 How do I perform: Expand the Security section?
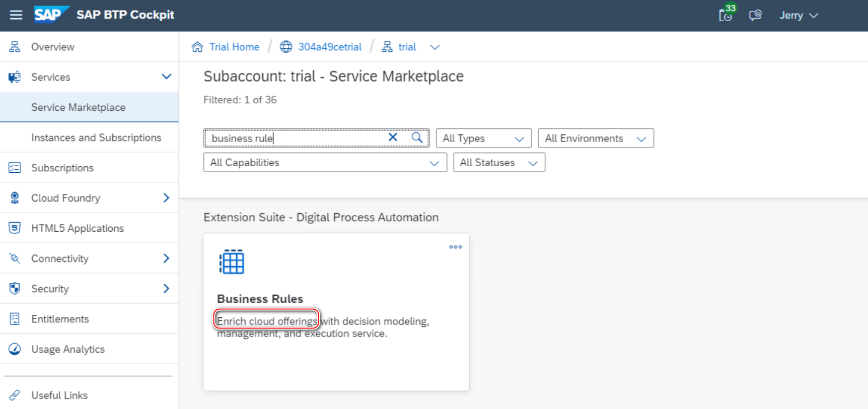166,289
